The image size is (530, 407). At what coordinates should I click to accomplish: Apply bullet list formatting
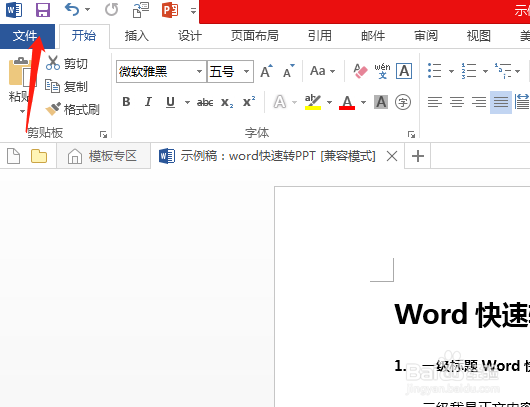pos(434,71)
